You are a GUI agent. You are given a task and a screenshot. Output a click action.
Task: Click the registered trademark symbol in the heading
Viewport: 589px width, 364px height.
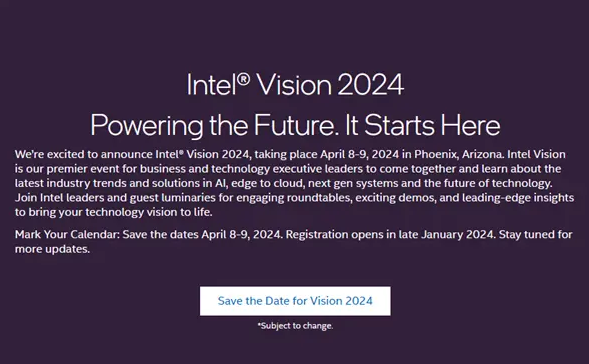(243, 79)
